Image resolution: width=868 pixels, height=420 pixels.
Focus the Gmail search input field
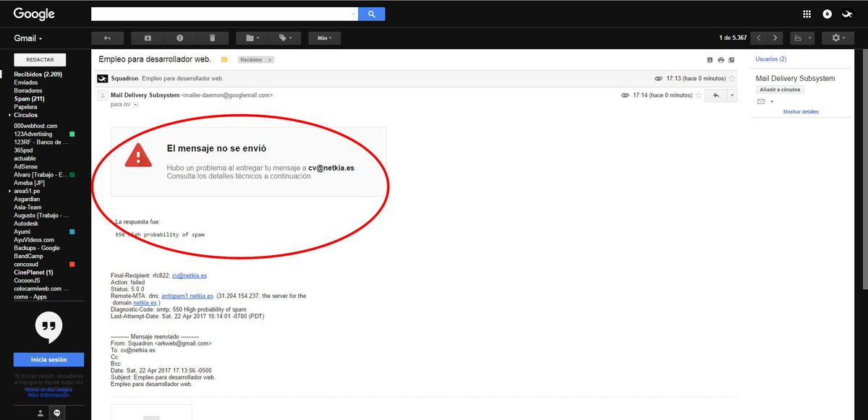coord(221,14)
